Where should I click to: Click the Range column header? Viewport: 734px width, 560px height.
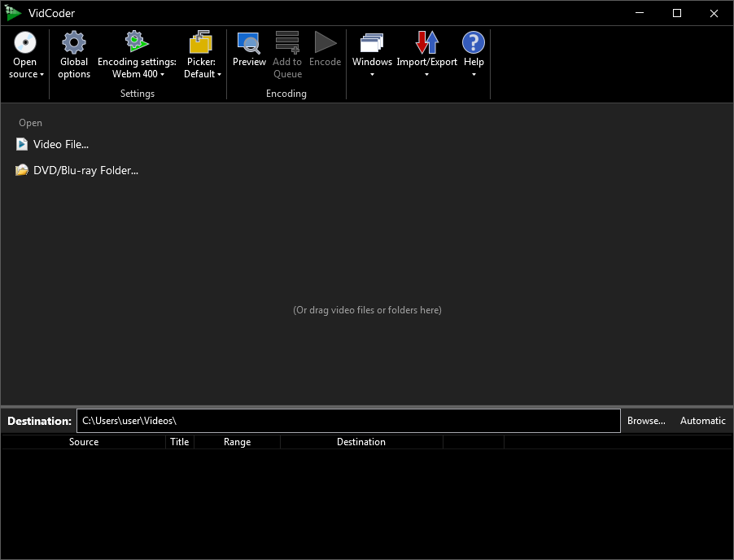238,441
